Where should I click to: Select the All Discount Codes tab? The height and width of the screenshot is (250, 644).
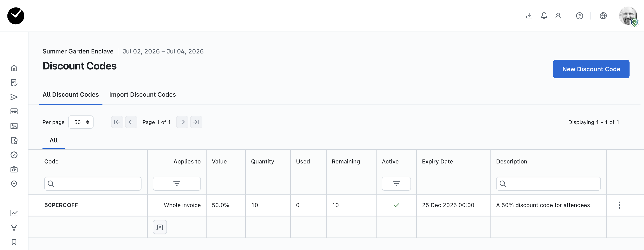coord(71,94)
